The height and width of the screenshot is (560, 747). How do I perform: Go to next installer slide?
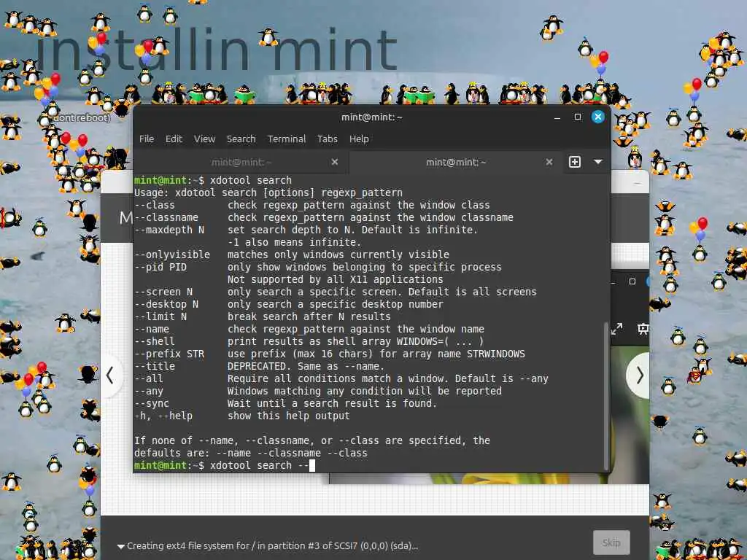[639, 376]
